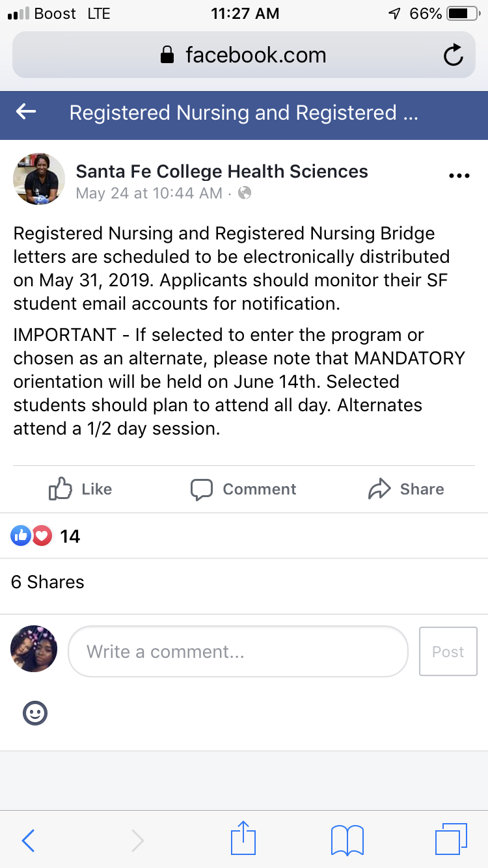Tap the Santa Fe College profile picture
Image resolution: width=488 pixels, height=868 pixels.
(x=39, y=179)
